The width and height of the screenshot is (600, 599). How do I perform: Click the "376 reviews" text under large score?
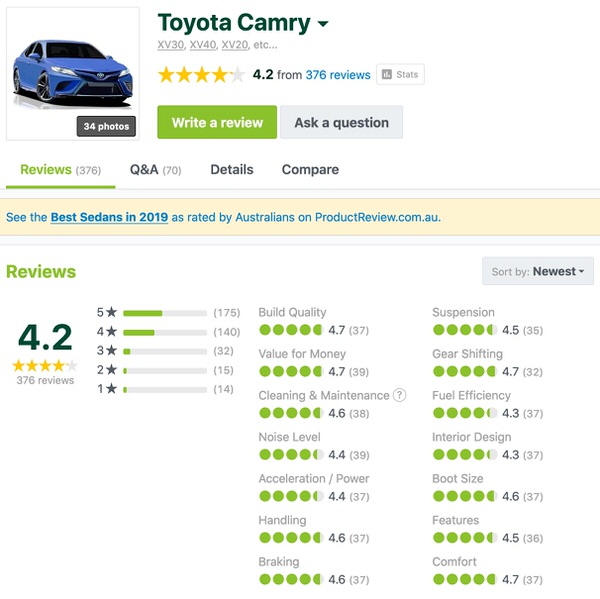(45, 380)
